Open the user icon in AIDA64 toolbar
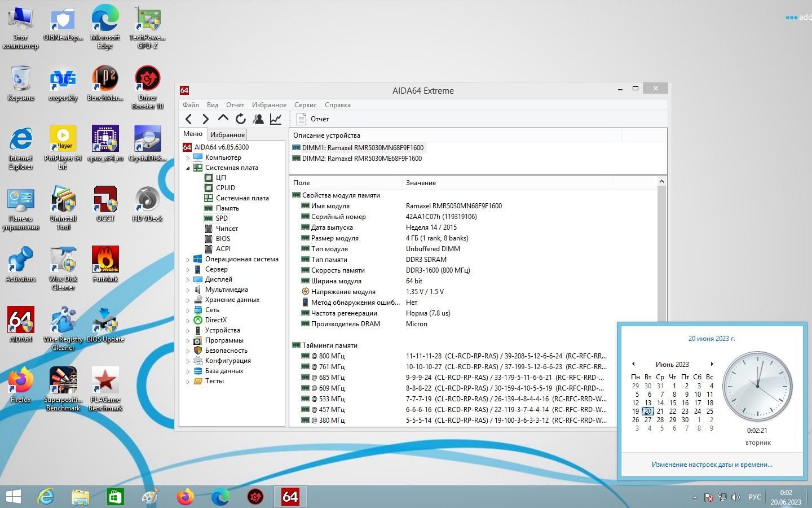Screen dimensions: 812x508 [x=258, y=119]
